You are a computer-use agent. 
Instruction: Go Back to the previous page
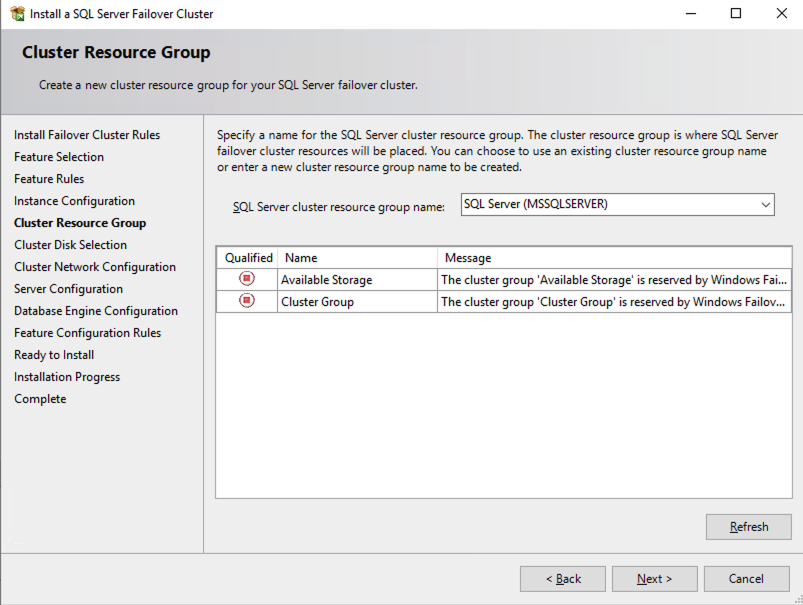(x=563, y=579)
